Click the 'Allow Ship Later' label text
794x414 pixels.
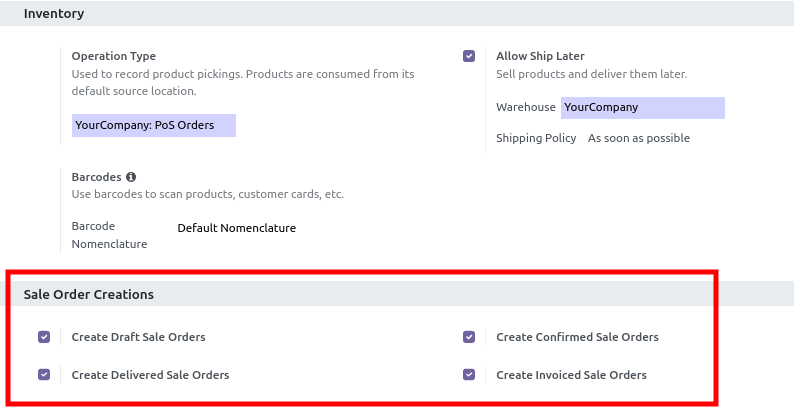(x=540, y=56)
